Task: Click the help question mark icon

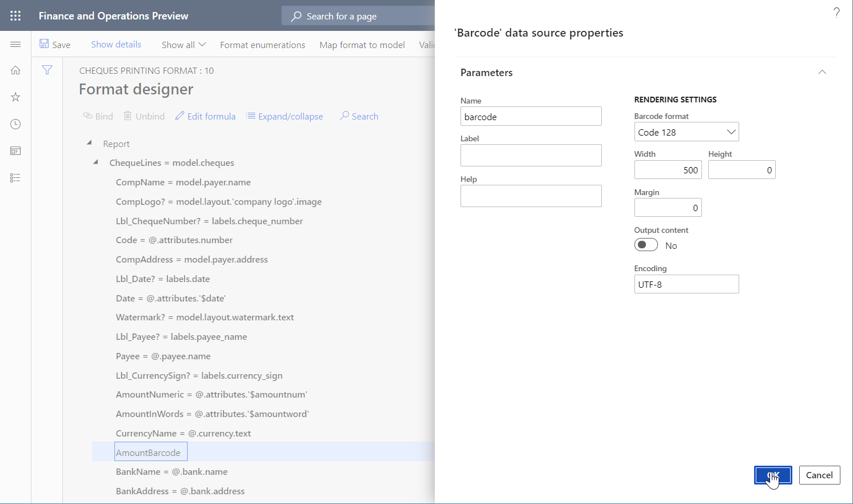Action: tap(836, 13)
